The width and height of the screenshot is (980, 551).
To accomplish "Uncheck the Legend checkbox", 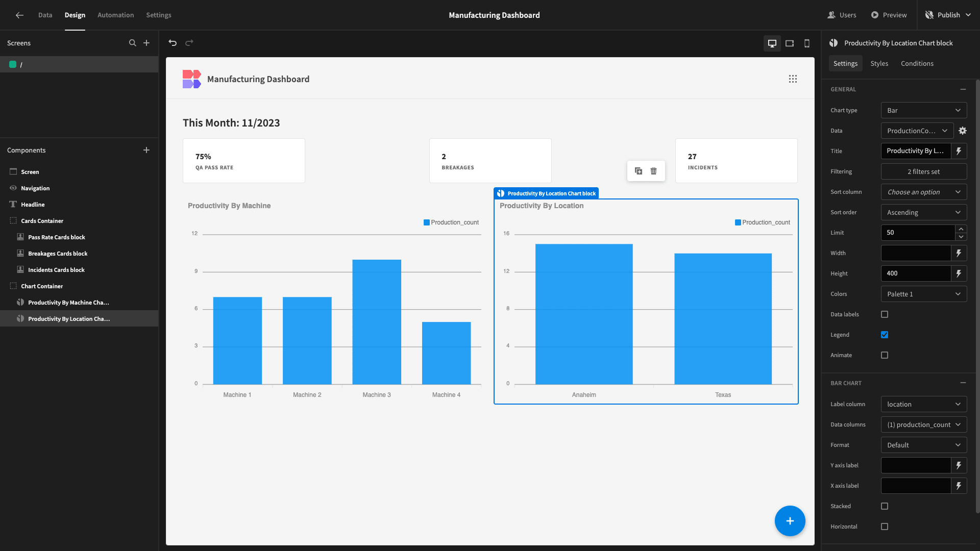I will (885, 335).
